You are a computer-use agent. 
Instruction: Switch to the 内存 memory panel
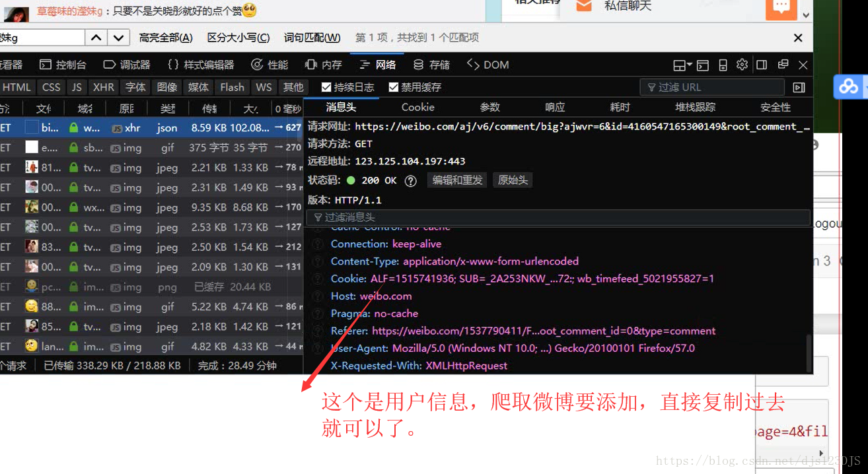point(324,65)
